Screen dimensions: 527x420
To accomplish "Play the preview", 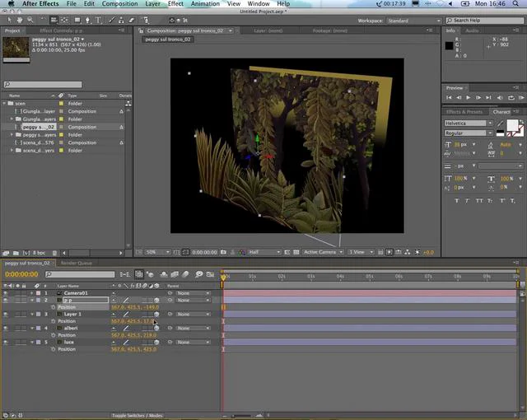I will pos(469,98).
